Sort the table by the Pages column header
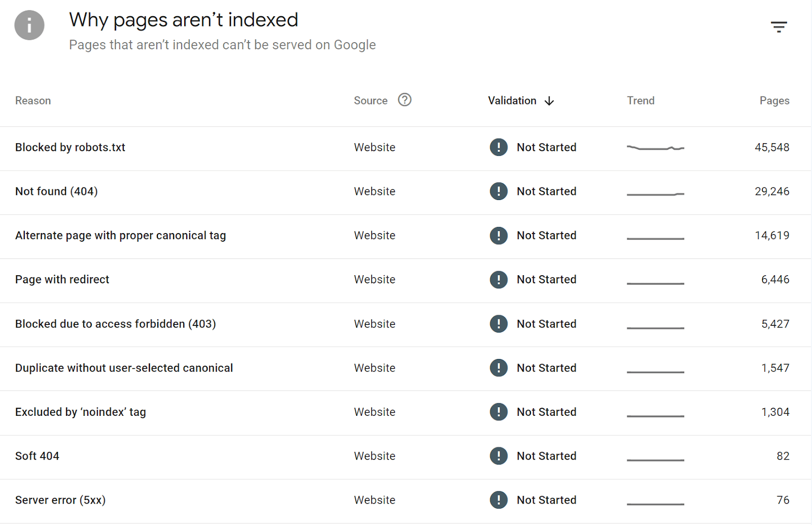812x525 pixels. tap(774, 101)
